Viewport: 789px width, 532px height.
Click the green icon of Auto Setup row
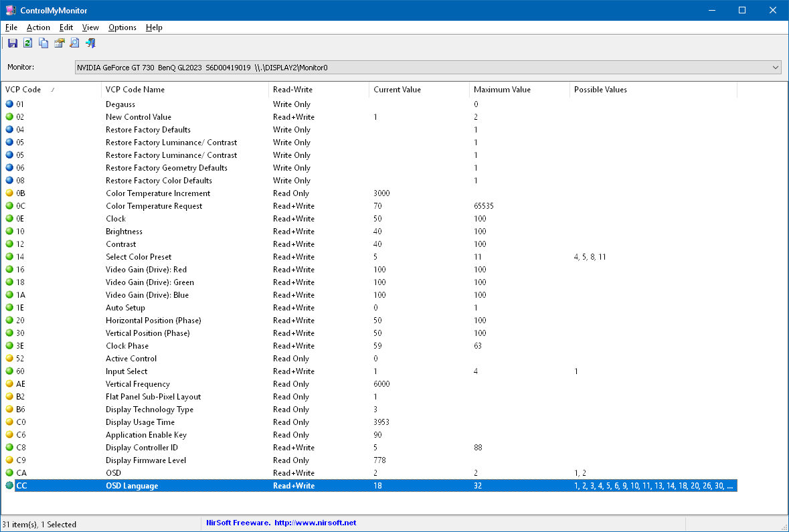[x=9, y=308]
